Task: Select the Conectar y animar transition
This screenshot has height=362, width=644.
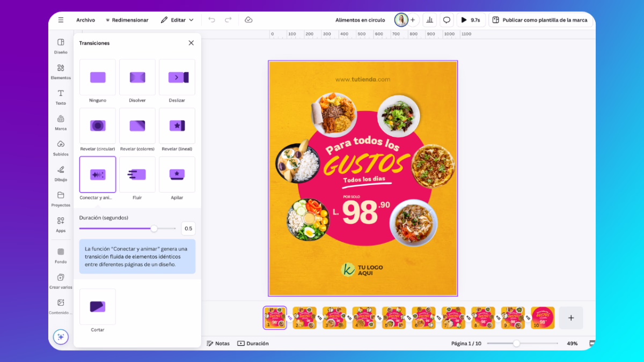Action: (98, 174)
